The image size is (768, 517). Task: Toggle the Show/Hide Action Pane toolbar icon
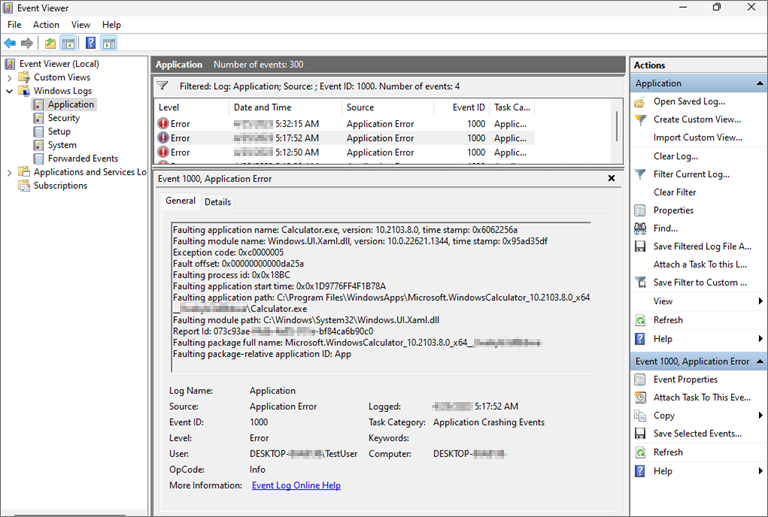[x=108, y=43]
